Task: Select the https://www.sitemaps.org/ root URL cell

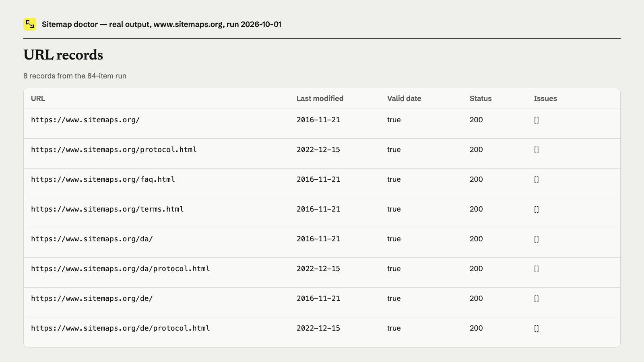Action: (x=85, y=120)
